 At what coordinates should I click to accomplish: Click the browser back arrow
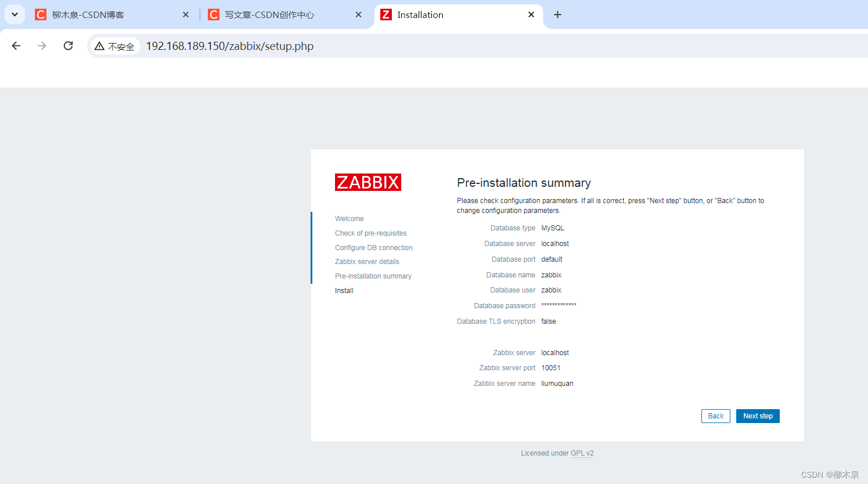tap(16, 46)
